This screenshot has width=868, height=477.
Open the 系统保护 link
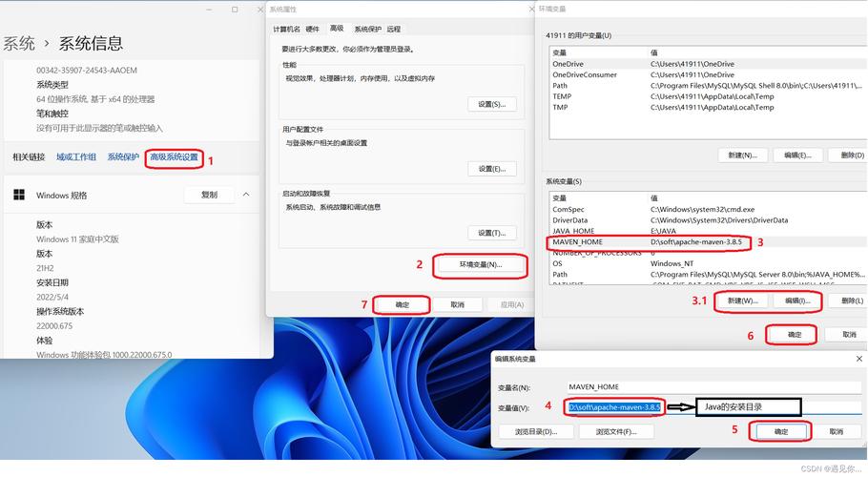point(123,157)
